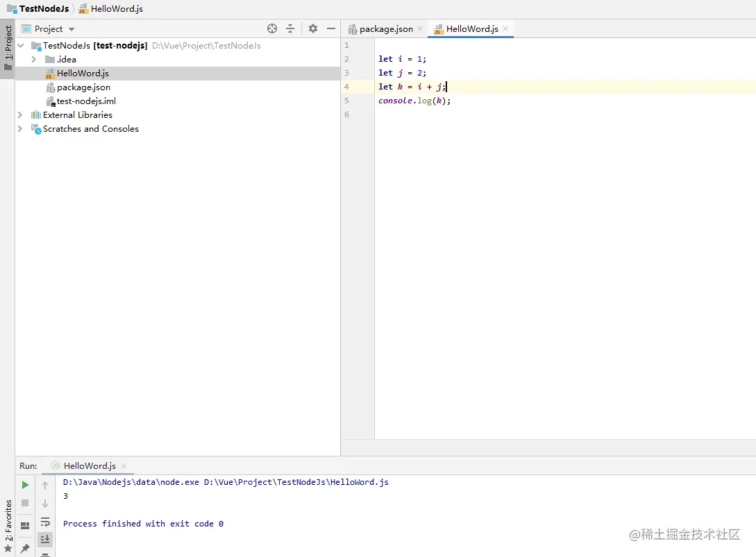Image resolution: width=756 pixels, height=557 pixels.
Task: Expand the .idea folder
Action: point(34,59)
